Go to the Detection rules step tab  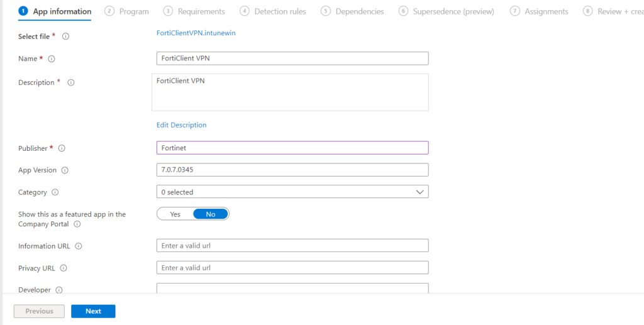pyautogui.click(x=273, y=11)
